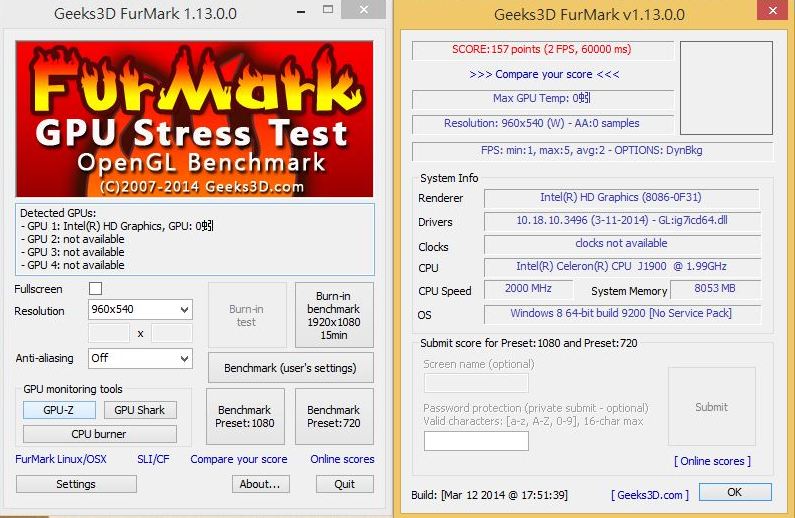
Task: Select the Renderer Intel(R) HD Graphics value
Action: tap(622, 198)
